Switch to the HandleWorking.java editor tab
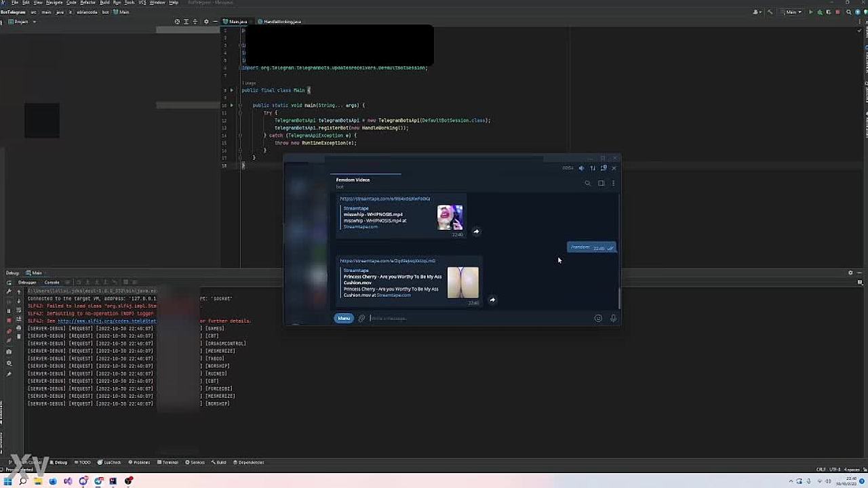The image size is (868, 488). tap(281, 22)
